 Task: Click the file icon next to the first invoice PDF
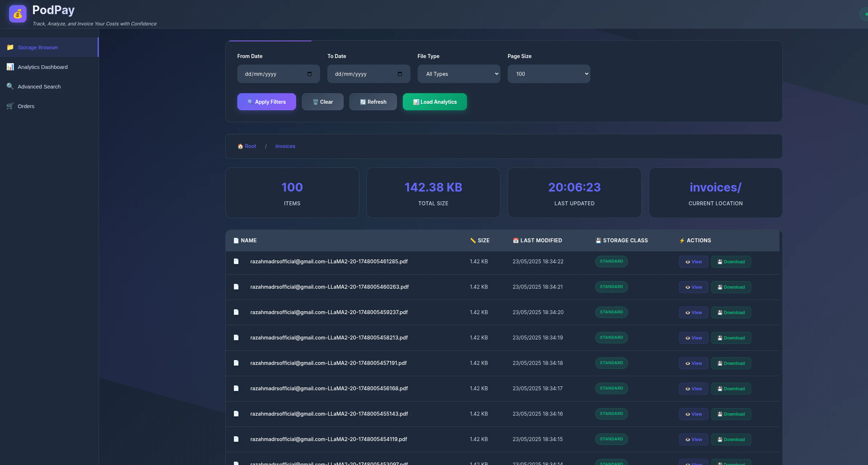(236, 262)
